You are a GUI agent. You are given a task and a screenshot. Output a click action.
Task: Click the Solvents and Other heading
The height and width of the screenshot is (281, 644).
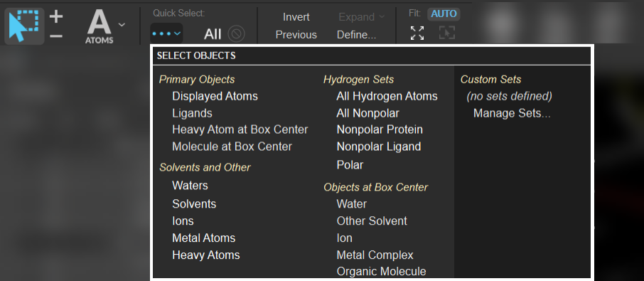(x=205, y=167)
